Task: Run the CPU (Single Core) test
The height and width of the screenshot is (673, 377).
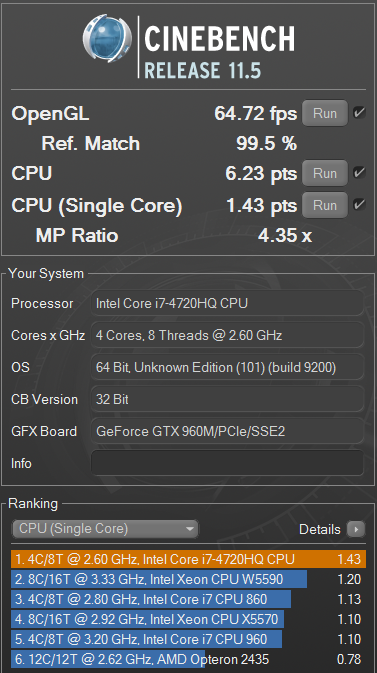Action: (x=325, y=205)
